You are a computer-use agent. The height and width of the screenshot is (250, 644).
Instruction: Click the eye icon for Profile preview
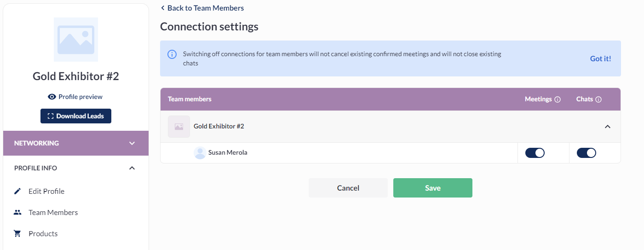click(x=52, y=97)
